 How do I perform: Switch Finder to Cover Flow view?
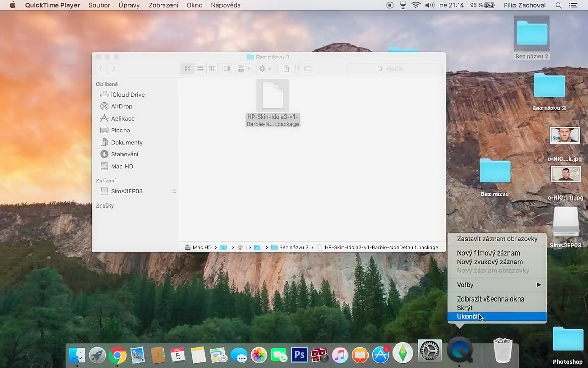click(x=226, y=68)
